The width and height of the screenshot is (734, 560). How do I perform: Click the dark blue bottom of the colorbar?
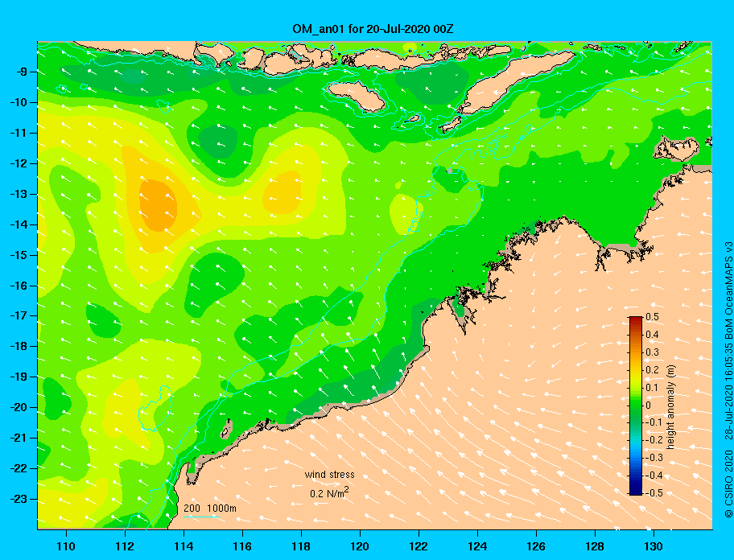click(636, 492)
